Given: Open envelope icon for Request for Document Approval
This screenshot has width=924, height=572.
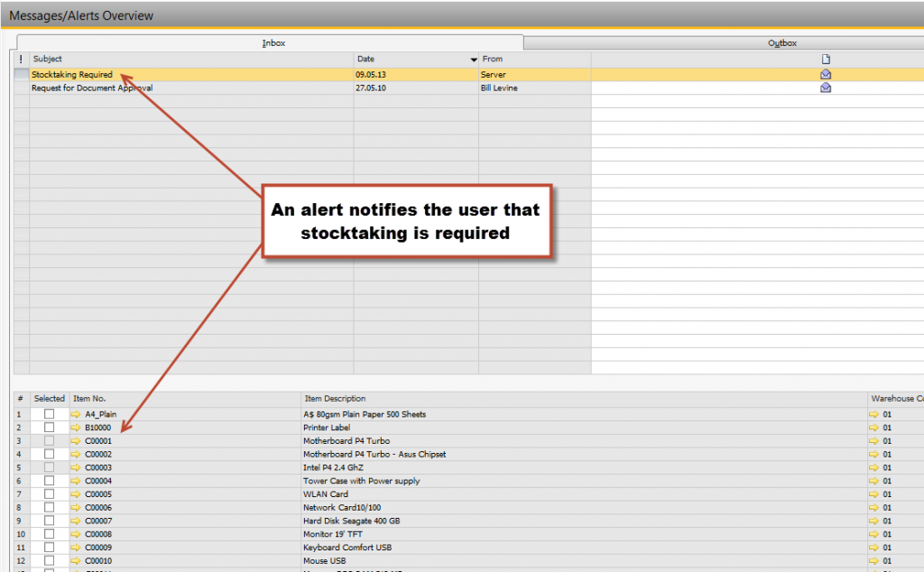Looking at the screenshot, I should tap(825, 88).
